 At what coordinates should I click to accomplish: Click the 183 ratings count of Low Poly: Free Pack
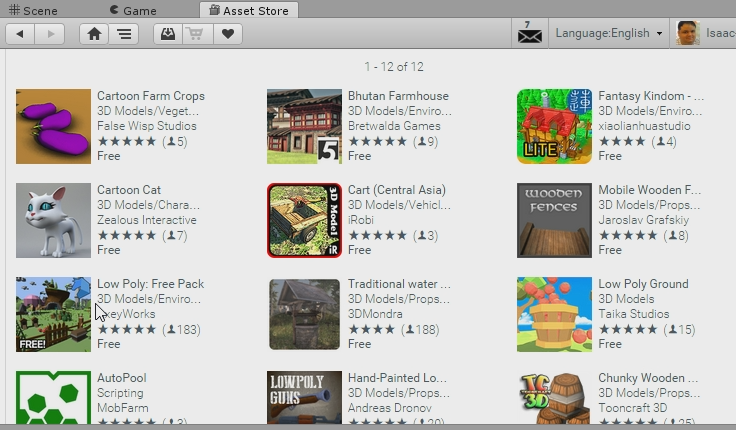click(x=181, y=330)
